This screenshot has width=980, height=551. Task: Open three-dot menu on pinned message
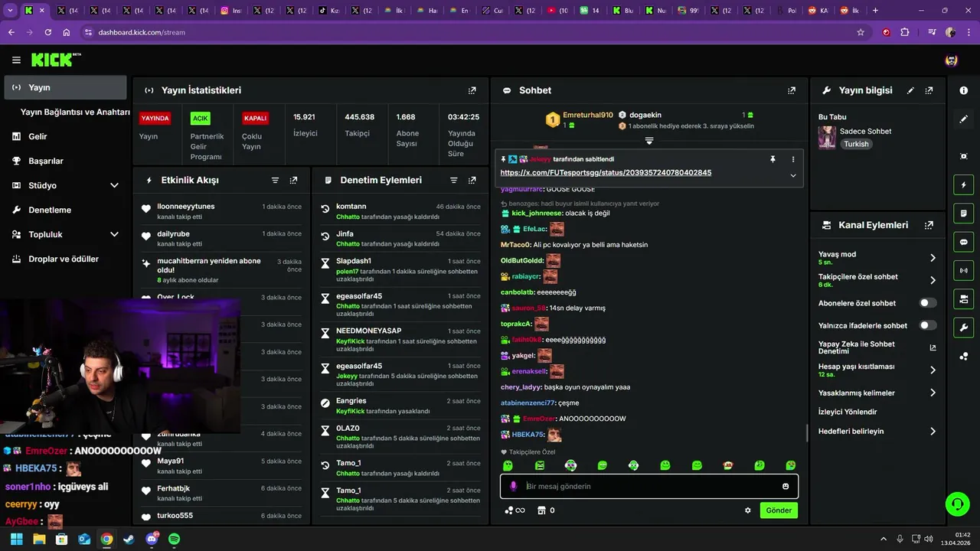coord(793,159)
